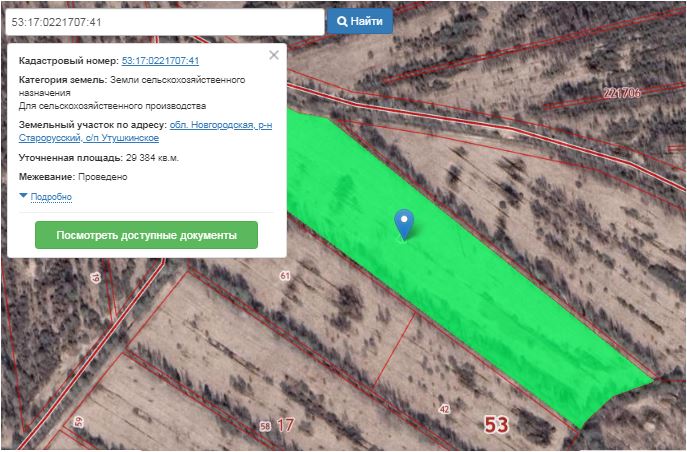Image resolution: width=687 pixels, height=452 pixels.
Task: Click the area value 29 384 кв.м.
Action: 152,158
